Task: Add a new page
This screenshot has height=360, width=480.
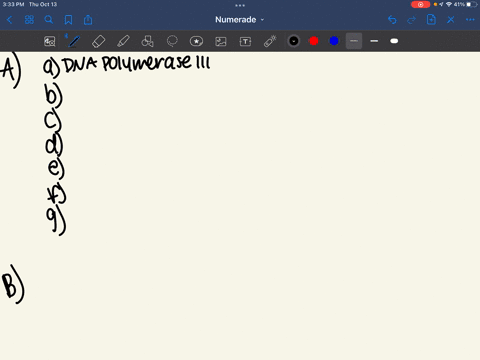Action: point(431,20)
